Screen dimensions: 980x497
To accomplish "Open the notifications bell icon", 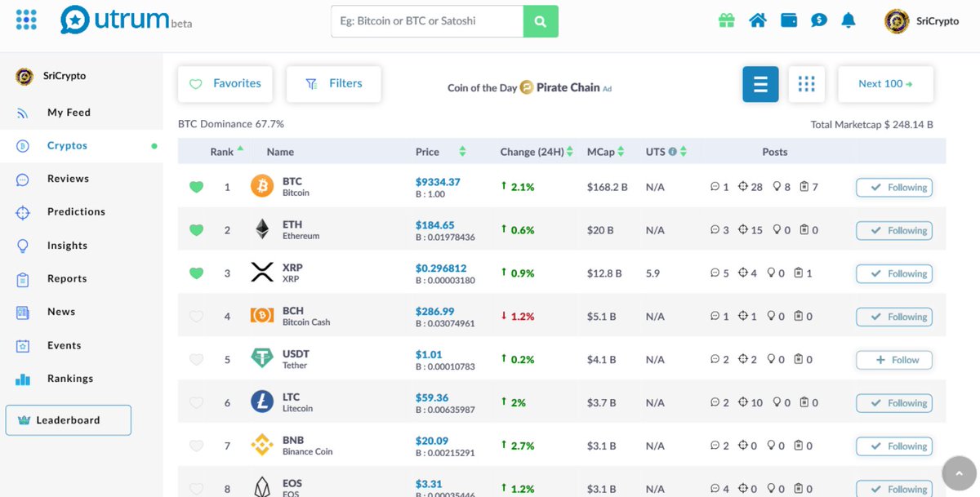I will 848,20.
